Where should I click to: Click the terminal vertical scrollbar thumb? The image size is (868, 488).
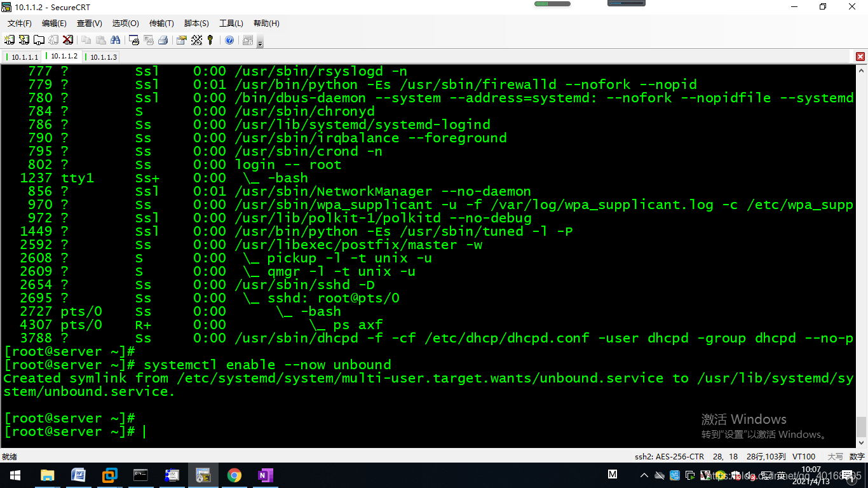click(861, 426)
